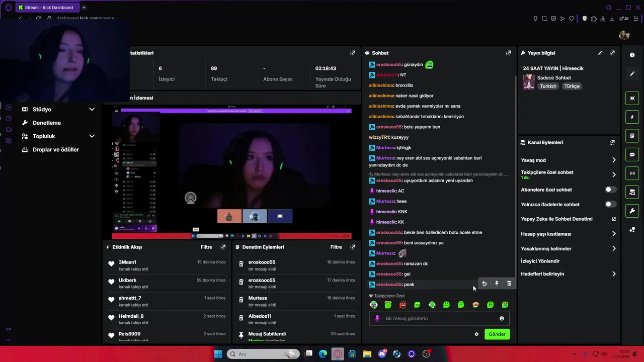The image size is (644, 362).
Task: Open File Explorer from the taskbar
Action: pyautogui.click(x=367, y=354)
